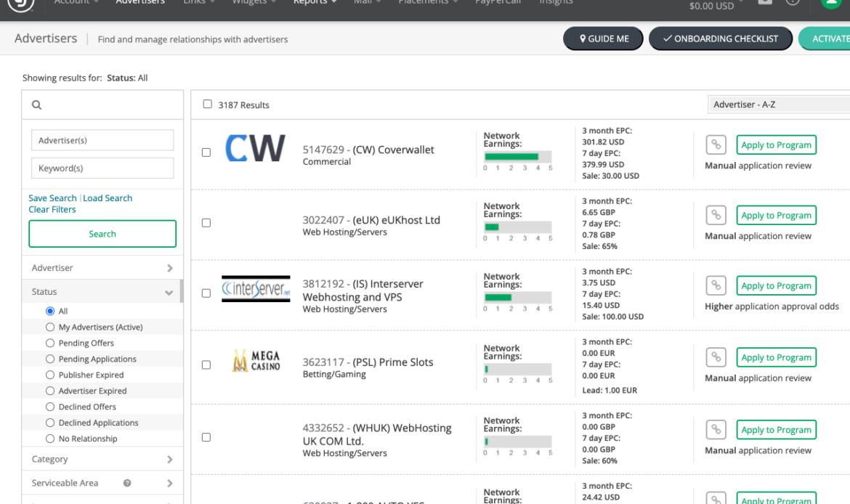Image resolution: width=850 pixels, height=504 pixels.
Task: Select Advertiser Expired status filter
Action: click(x=50, y=391)
